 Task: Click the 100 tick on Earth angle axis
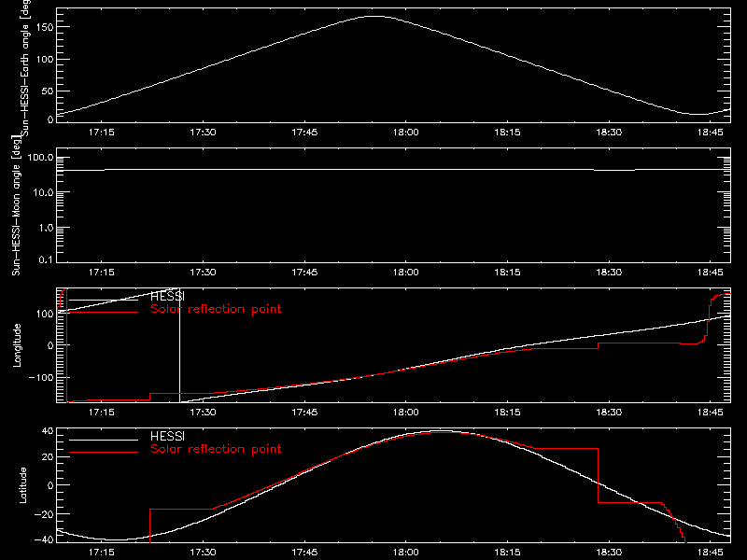coord(45,60)
